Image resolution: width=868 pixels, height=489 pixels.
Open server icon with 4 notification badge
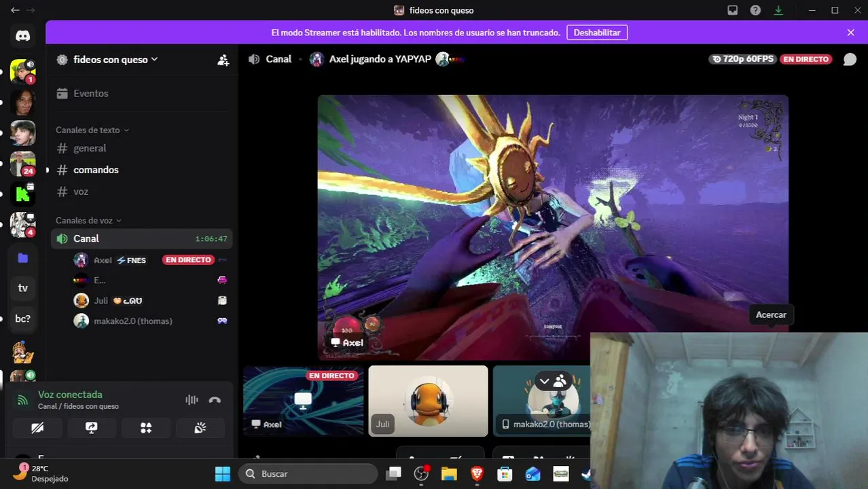click(x=22, y=225)
